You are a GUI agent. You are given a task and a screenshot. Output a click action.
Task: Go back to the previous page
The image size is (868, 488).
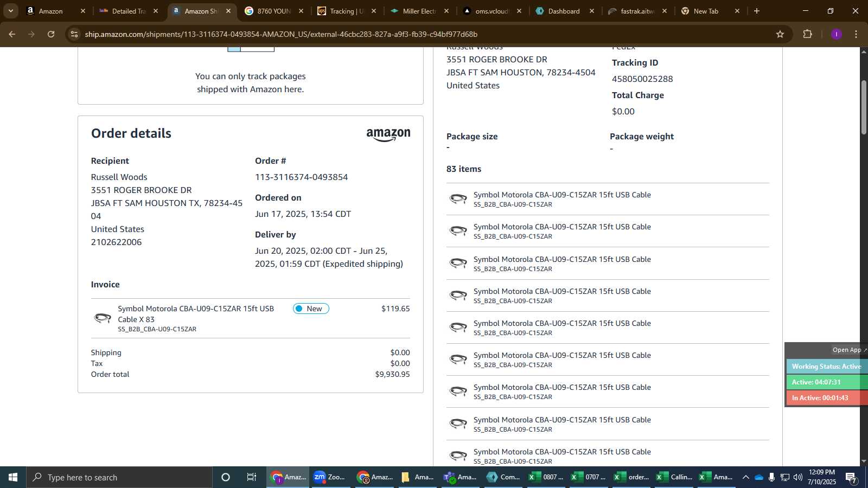point(12,34)
